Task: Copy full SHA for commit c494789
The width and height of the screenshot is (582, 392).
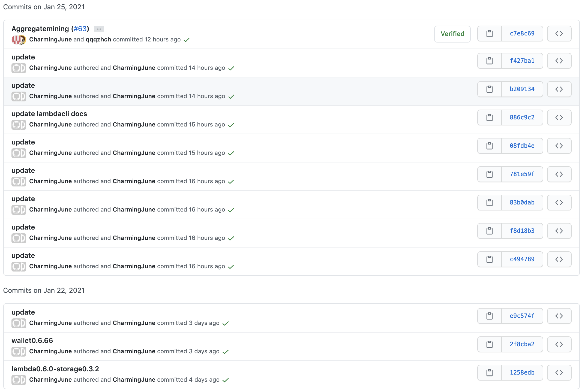Action: point(490,259)
